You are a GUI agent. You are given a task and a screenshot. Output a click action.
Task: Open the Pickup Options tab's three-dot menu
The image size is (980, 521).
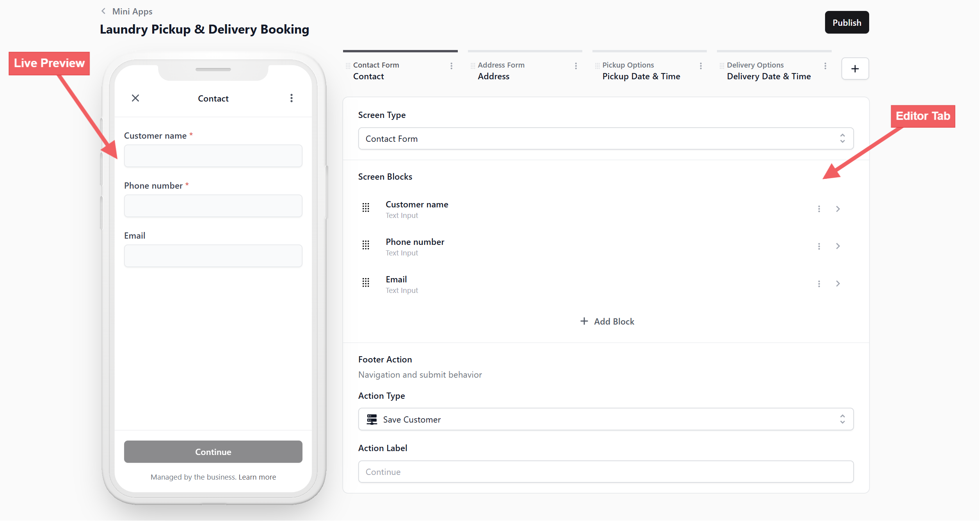coord(701,66)
